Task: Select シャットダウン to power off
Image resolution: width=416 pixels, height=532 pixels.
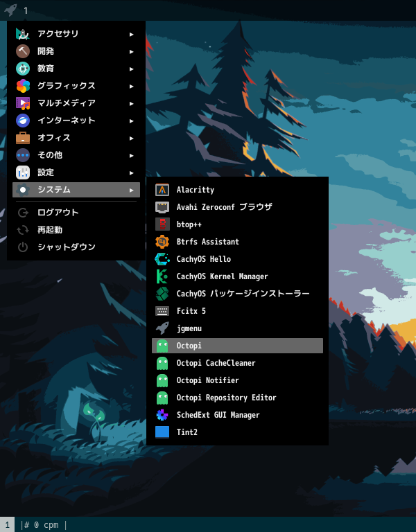Action: [x=76, y=247]
